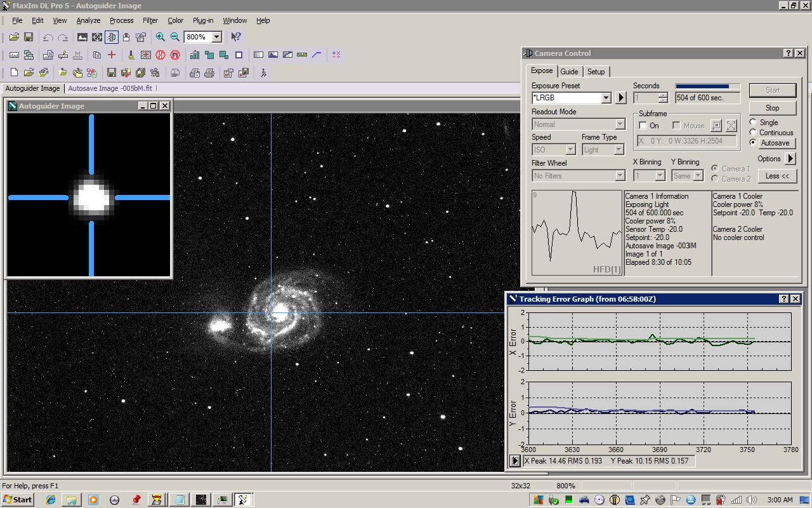
Task: Click the Tracking Error Graph arrow button
Action: pyautogui.click(x=515, y=461)
